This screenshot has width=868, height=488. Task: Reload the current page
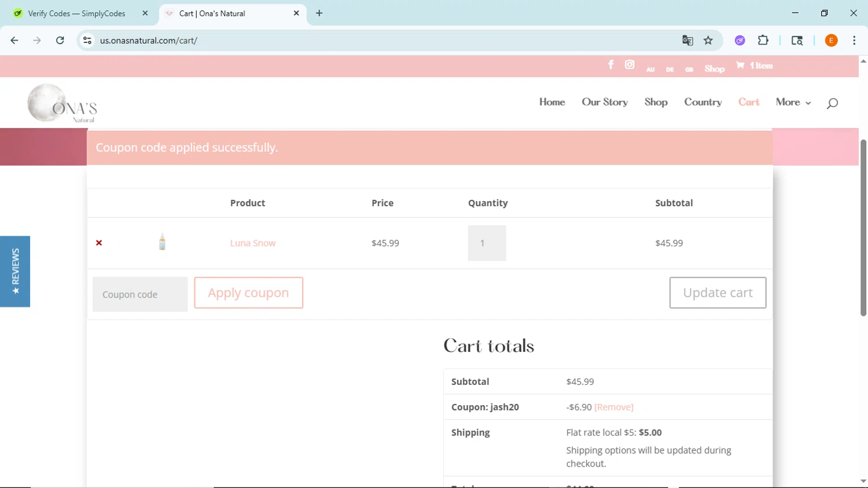(60, 41)
